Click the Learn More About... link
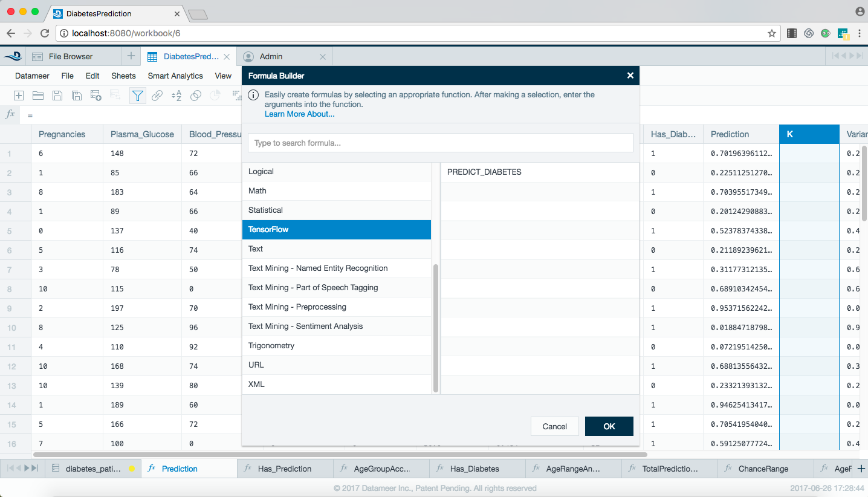The image size is (868, 497). pyautogui.click(x=299, y=114)
